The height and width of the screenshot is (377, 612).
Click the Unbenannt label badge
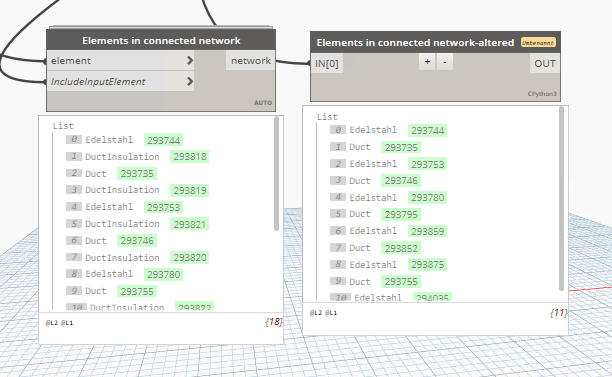coord(538,43)
